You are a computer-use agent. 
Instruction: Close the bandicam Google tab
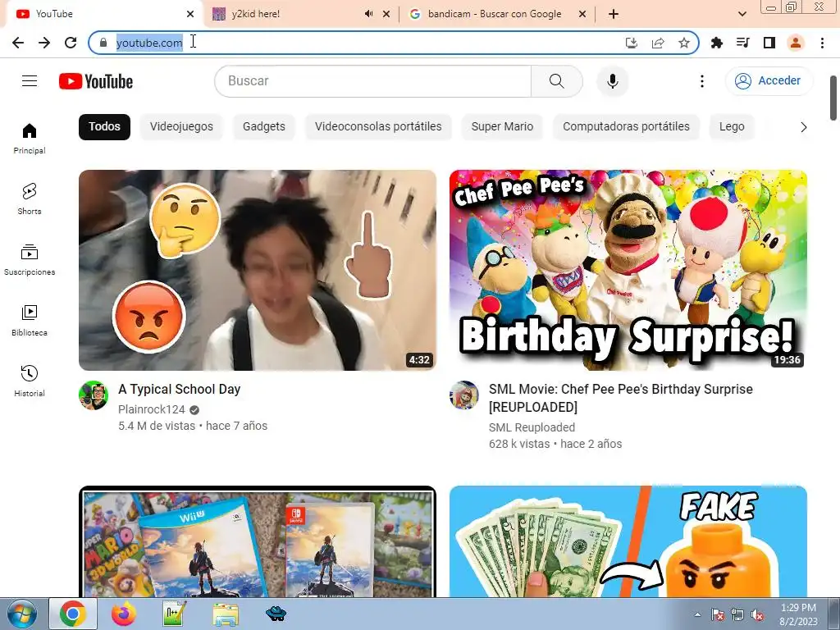[x=582, y=14]
